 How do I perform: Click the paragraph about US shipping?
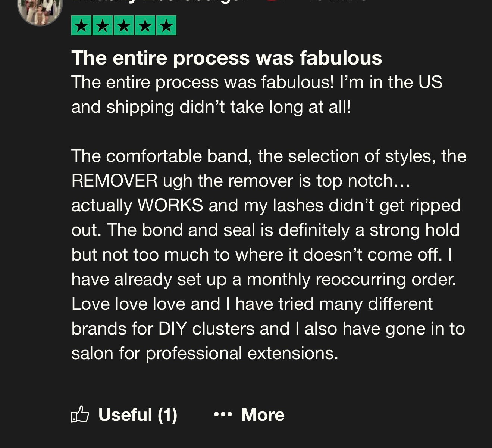click(x=257, y=94)
